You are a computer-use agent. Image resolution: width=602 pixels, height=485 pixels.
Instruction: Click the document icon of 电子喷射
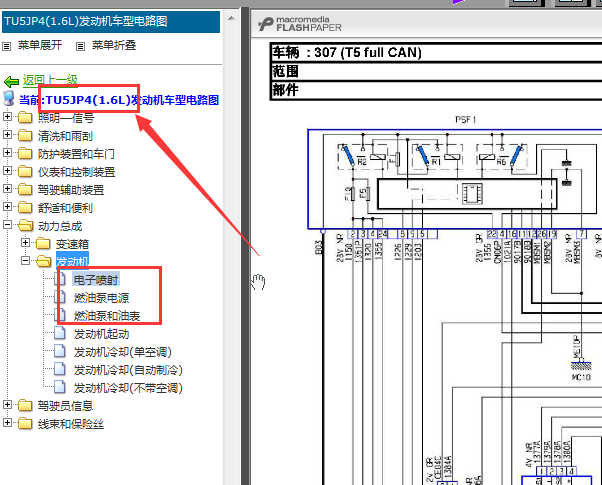pos(60,279)
